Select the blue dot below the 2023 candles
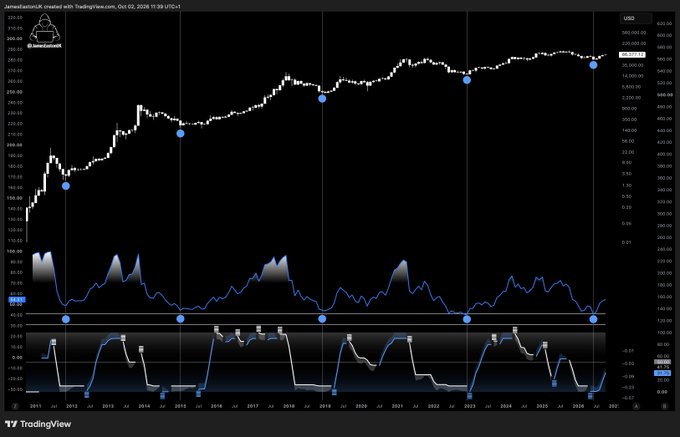The height and width of the screenshot is (437, 680). pos(467,80)
